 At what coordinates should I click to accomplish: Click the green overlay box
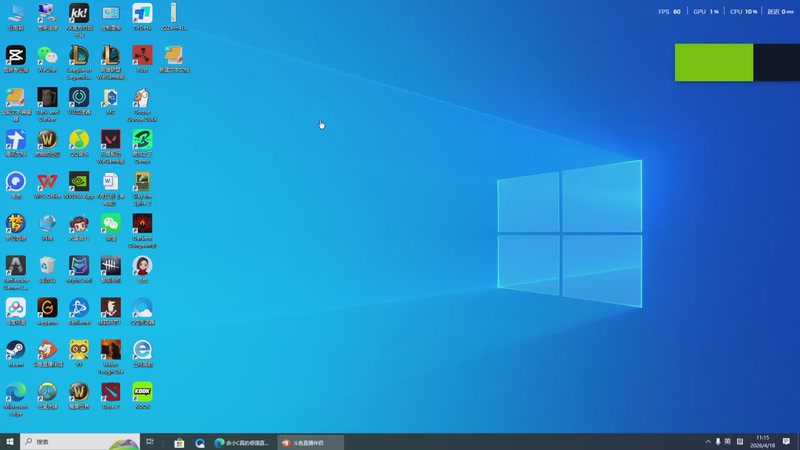click(x=714, y=62)
